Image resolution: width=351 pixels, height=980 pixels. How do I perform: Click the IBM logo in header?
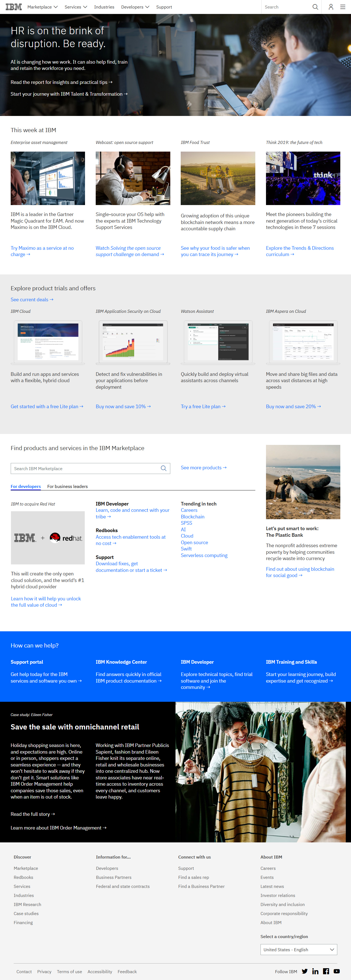pyautogui.click(x=14, y=7)
